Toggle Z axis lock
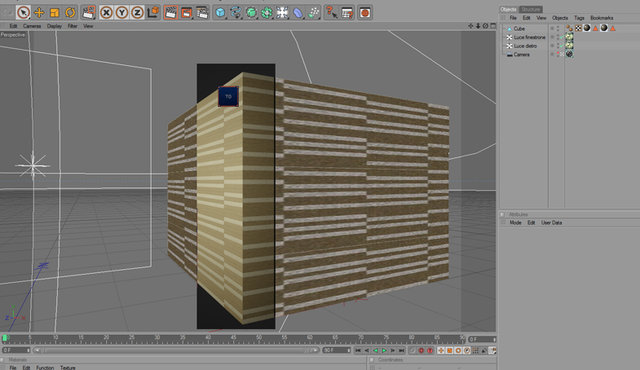Viewport: 640px width, 370px height. pos(137,13)
